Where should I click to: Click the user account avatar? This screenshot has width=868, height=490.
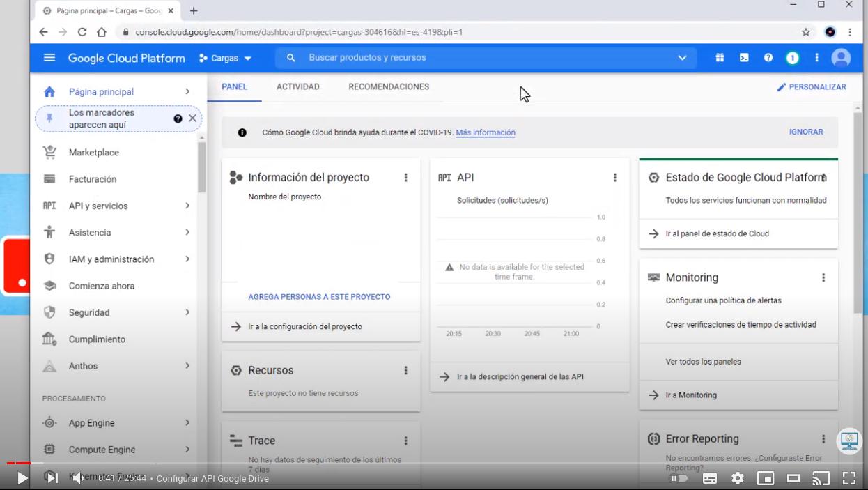point(841,58)
